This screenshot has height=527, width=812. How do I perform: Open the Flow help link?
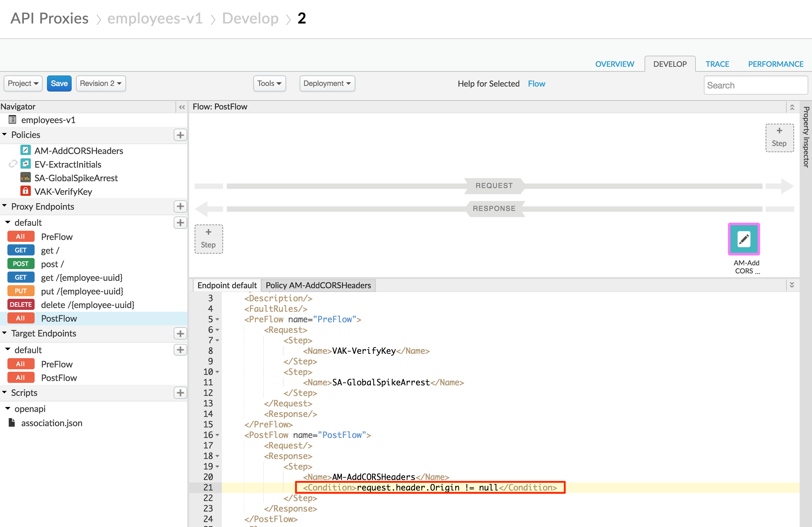[x=536, y=84]
